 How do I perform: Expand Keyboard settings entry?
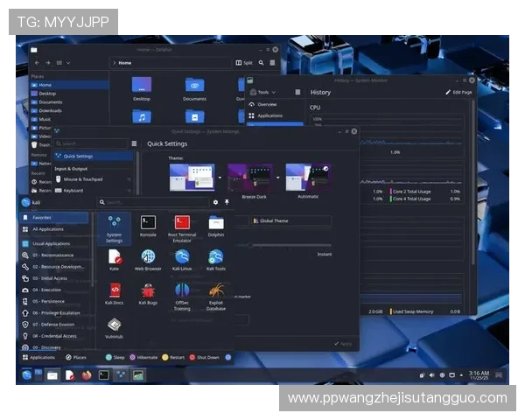coord(129,191)
